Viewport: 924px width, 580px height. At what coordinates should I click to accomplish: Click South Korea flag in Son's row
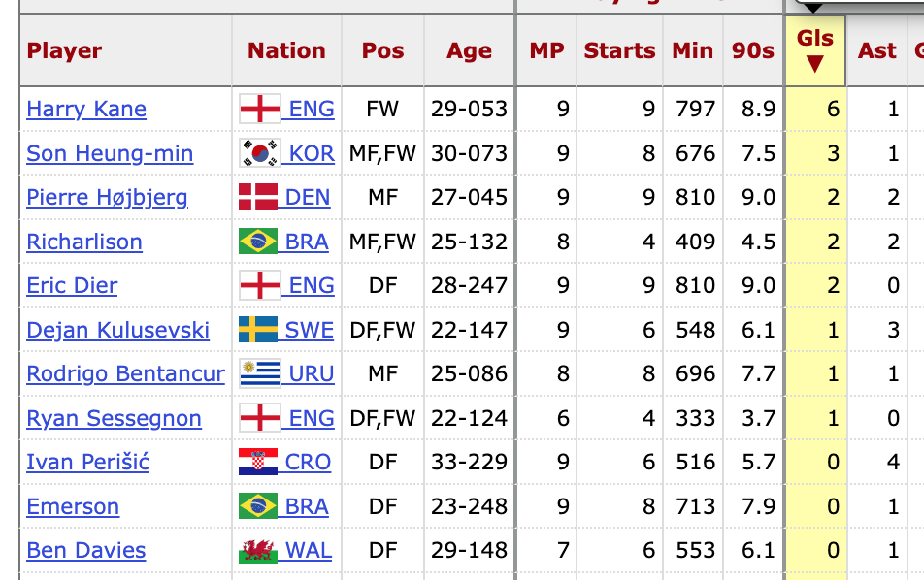click(x=259, y=153)
